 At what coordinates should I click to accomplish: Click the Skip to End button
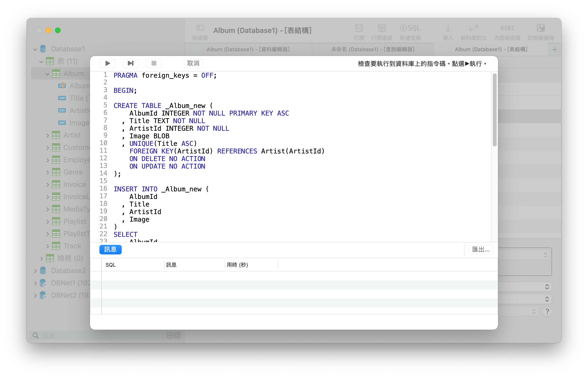[x=130, y=63]
